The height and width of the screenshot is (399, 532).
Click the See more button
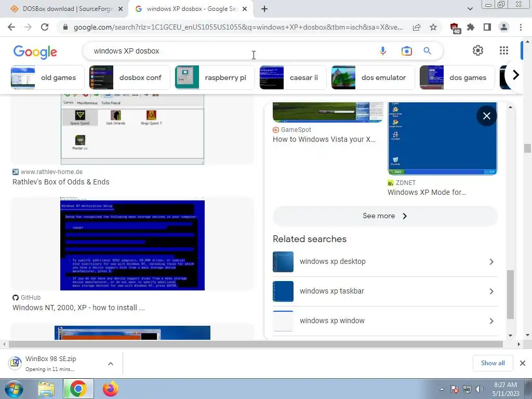(385, 216)
